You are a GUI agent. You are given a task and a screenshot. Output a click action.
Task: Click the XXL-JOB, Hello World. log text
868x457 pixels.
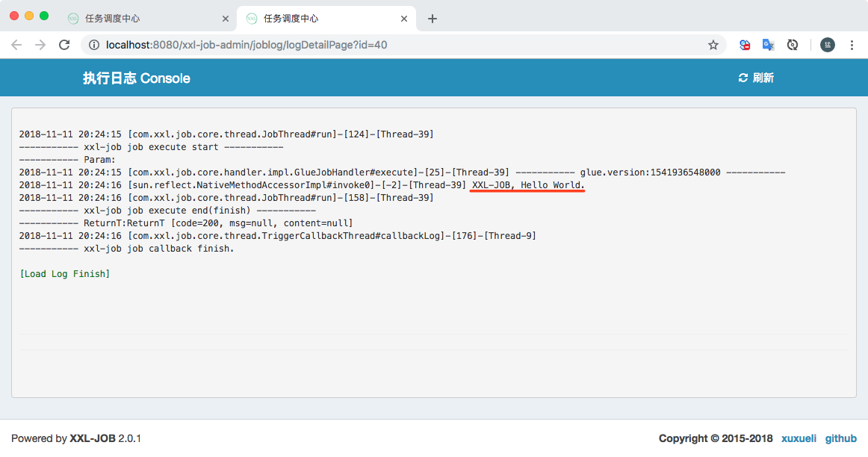tap(528, 184)
